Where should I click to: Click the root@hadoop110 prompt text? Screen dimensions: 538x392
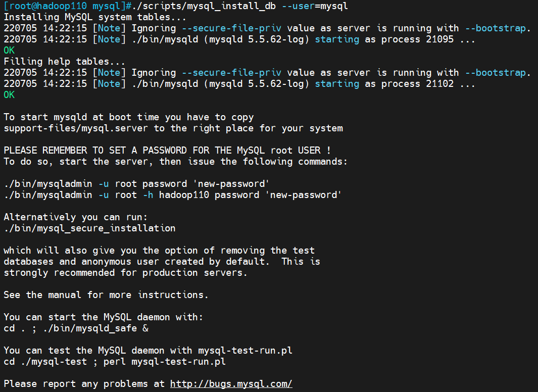48,6
